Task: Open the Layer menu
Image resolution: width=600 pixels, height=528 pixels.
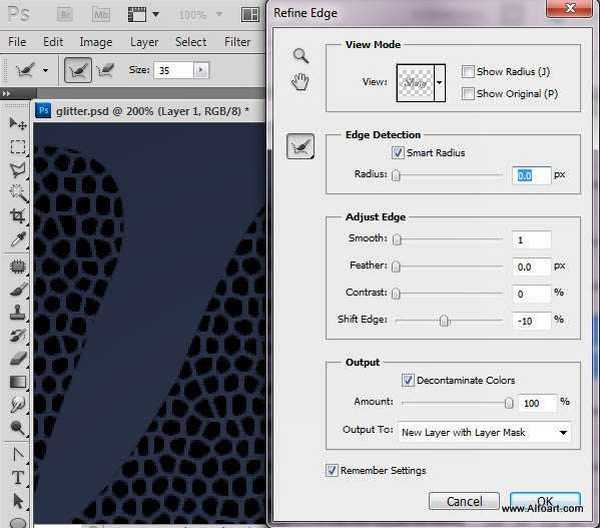Action: [144, 42]
